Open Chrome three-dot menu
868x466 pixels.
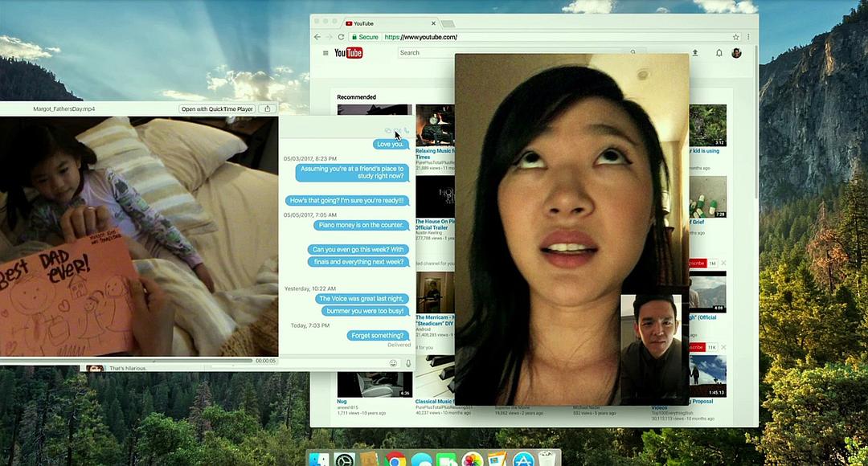pos(748,37)
